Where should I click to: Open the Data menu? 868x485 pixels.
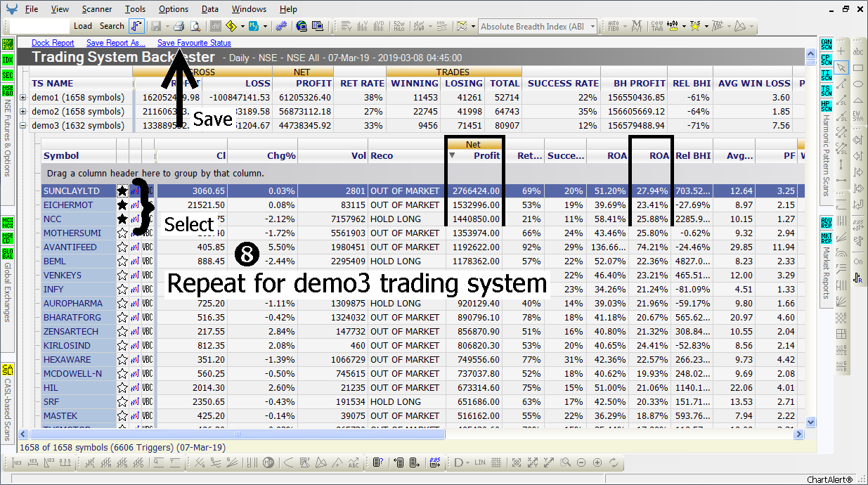209,9
